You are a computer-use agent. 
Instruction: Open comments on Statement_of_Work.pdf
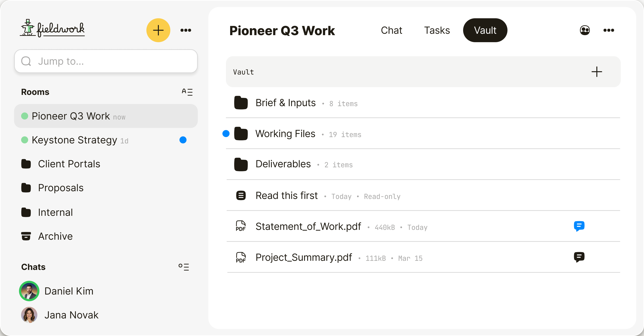coord(579,226)
